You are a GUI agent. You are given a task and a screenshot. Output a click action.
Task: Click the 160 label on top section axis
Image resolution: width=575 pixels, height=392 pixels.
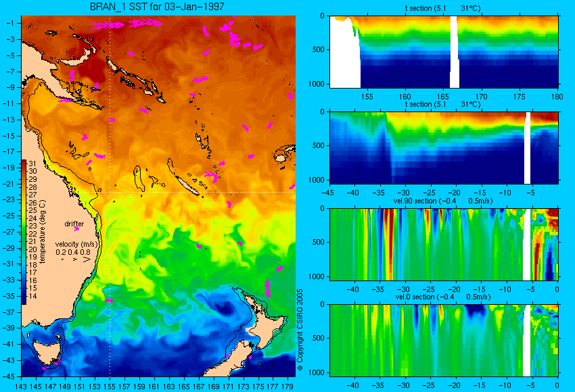[x=405, y=97]
